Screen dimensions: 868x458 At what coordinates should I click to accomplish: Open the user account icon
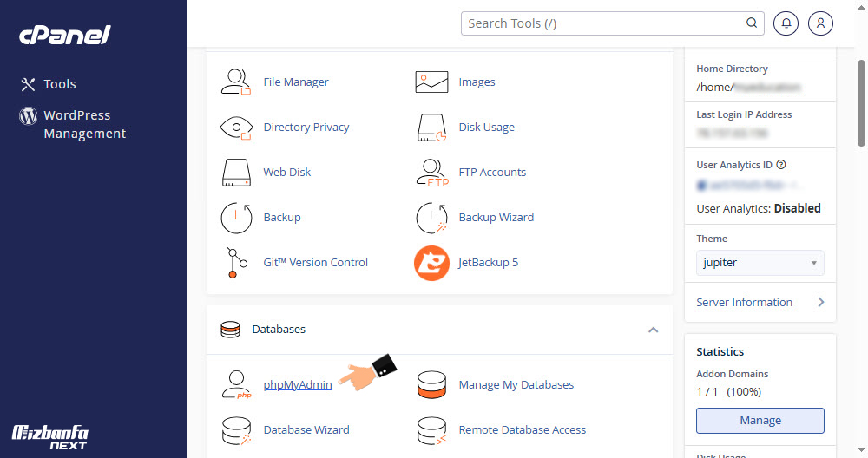[820, 23]
